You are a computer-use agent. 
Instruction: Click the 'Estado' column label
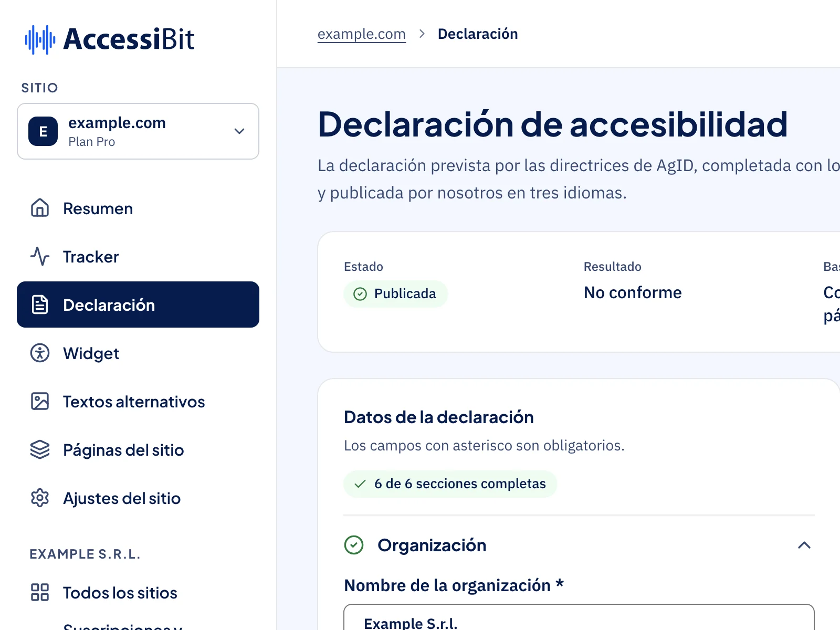coord(363,267)
